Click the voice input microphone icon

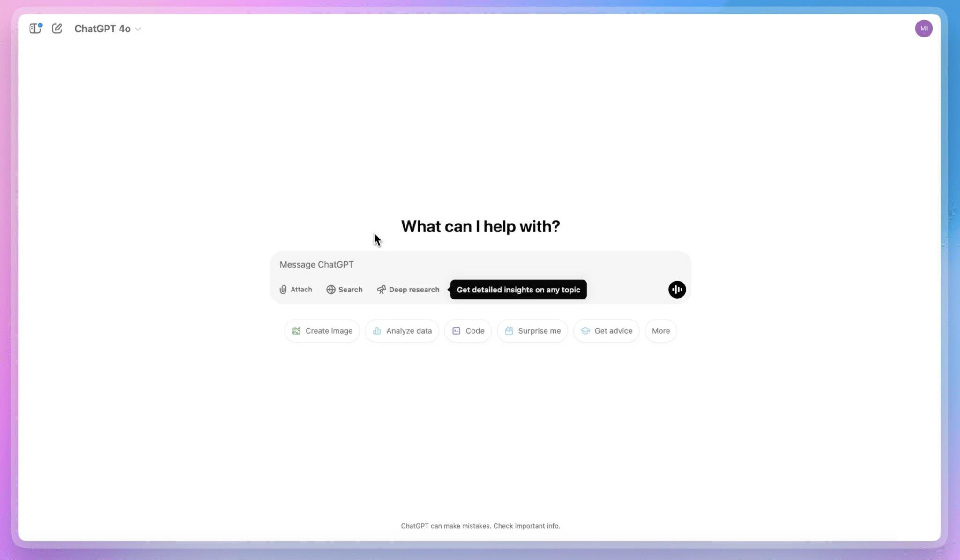point(677,289)
